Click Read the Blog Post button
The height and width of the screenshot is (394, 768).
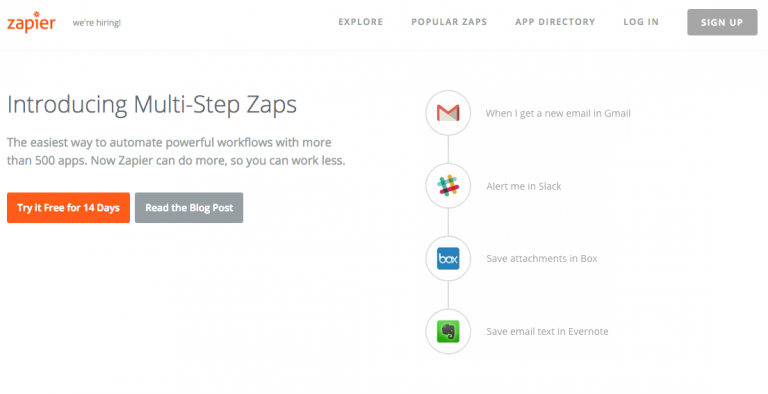tap(189, 208)
